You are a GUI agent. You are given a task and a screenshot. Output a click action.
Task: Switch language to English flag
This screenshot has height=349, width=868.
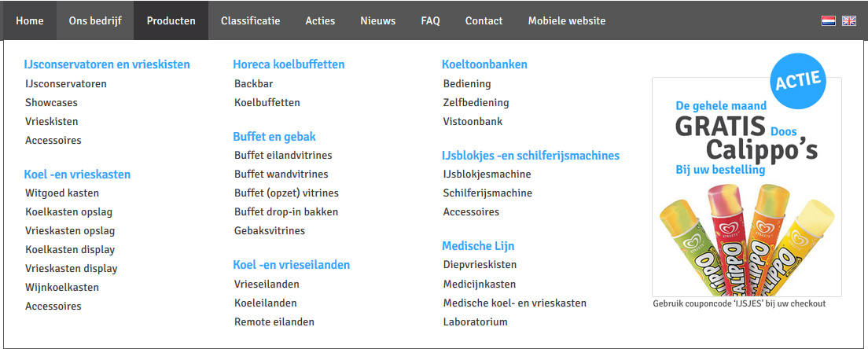[848, 20]
